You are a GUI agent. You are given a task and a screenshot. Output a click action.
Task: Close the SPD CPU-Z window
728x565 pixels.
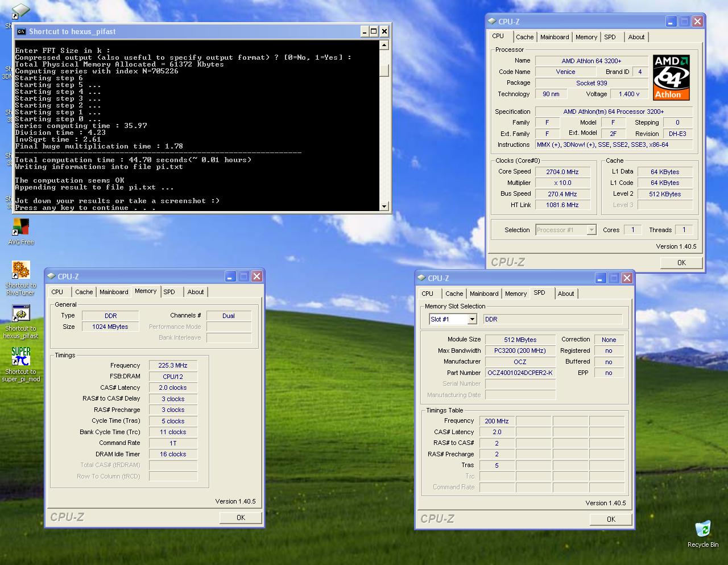[627, 278]
